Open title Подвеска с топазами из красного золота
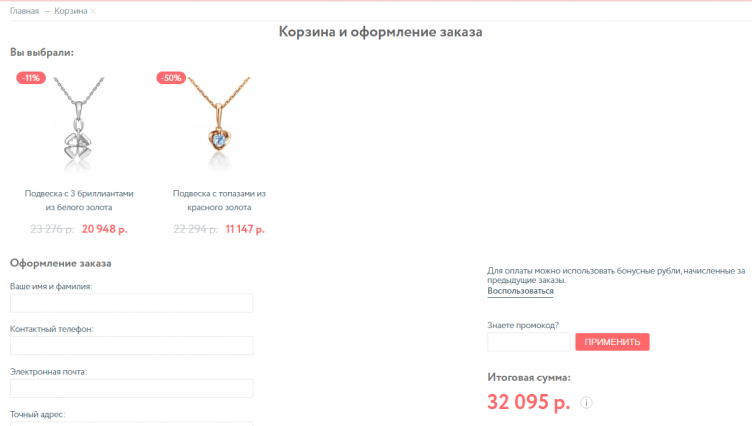 219,200
